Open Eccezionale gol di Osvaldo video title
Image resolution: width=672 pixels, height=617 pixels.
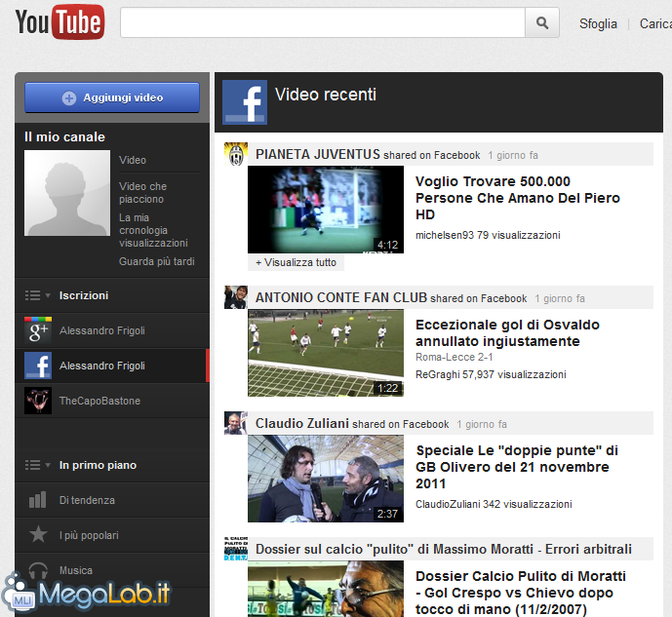click(507, 332)
